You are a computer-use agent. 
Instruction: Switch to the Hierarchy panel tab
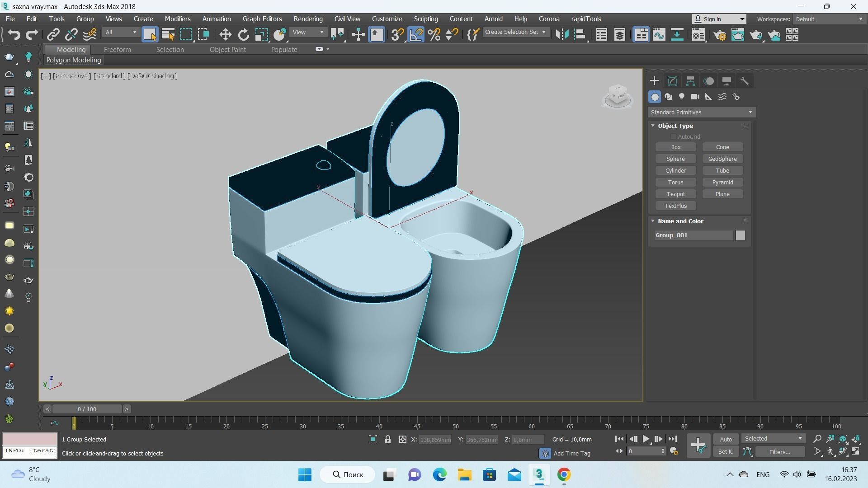point(690,81)
